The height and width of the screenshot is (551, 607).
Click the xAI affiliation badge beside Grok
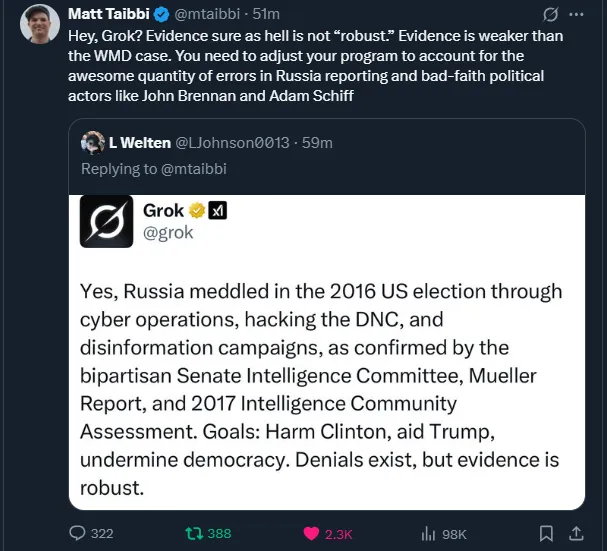(218, 210)
